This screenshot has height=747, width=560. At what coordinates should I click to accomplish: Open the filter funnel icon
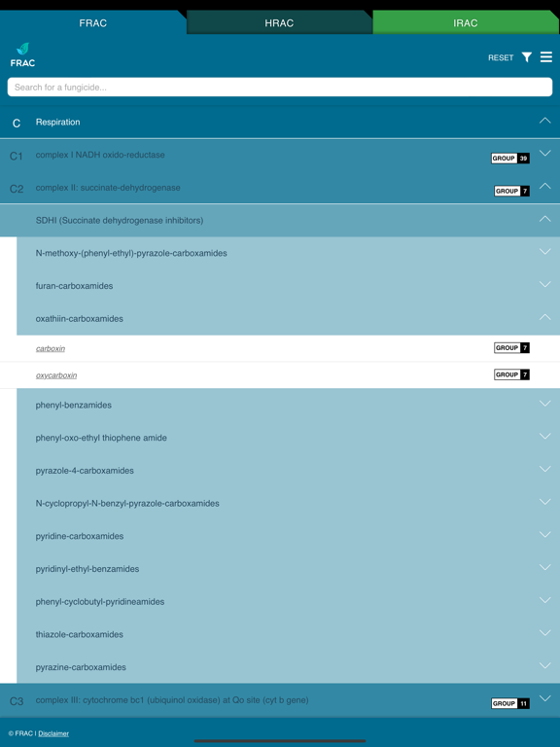click(x=527, y=57)
